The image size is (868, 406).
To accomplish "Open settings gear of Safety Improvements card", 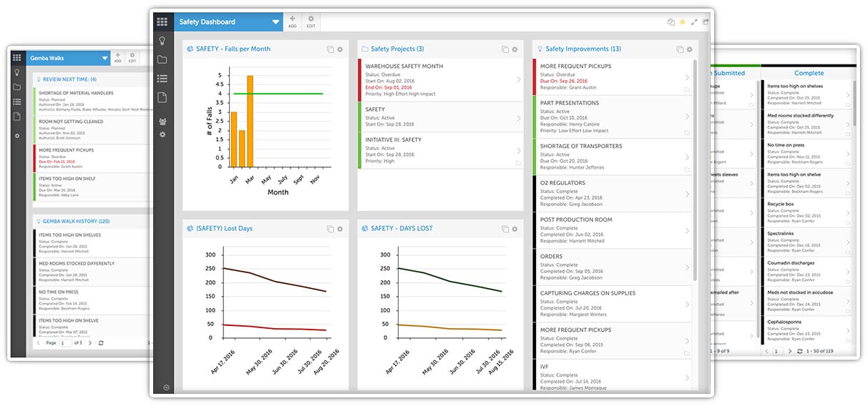I will point(690,49).
